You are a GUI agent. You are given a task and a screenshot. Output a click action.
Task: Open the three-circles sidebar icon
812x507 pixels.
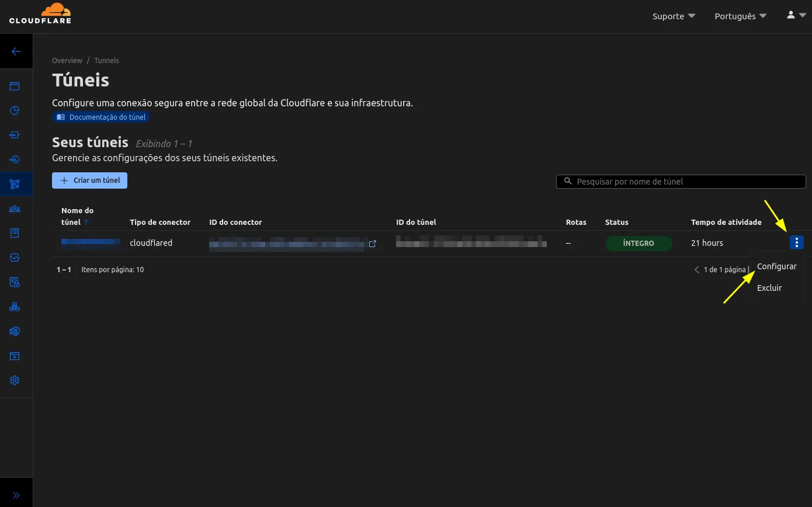pyautogui.click(x=15, y=307)
